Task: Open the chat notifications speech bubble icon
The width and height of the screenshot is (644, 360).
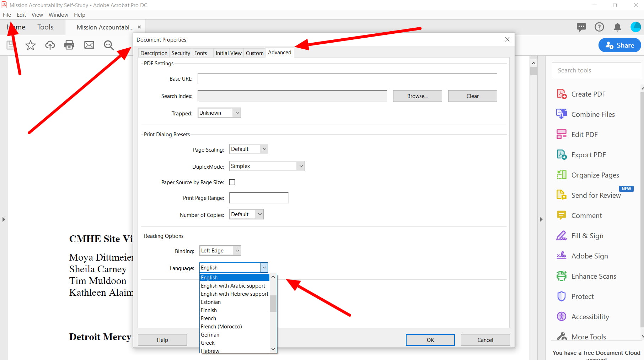Action: click(581, 27)
